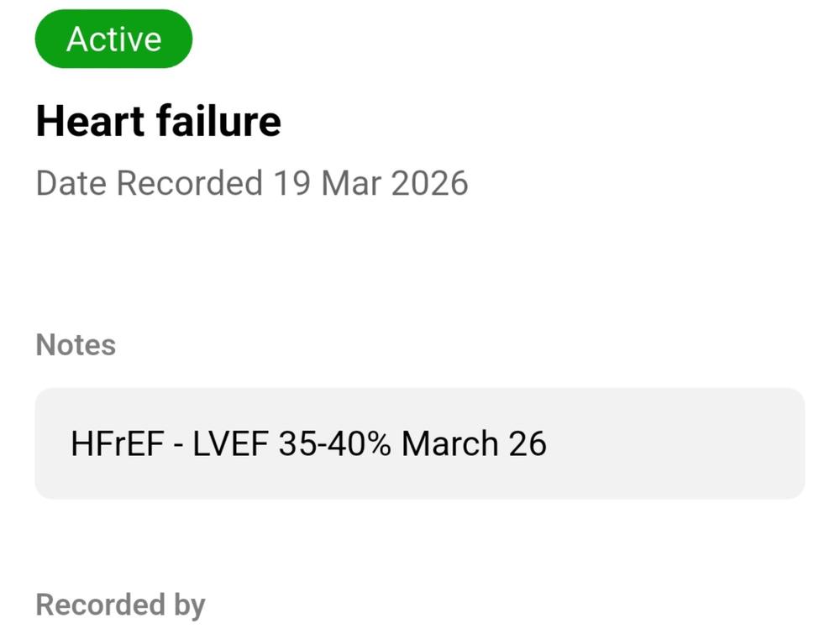This screenshot has width=840, height=629.
Task: Click the dash after "HFrEF" in the notes
Action: coord(178,445)
